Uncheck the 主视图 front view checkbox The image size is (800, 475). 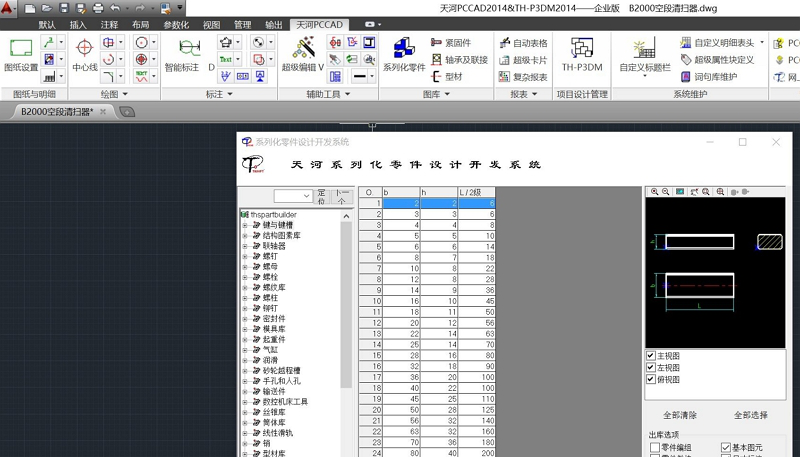click(x=651, y=356)
